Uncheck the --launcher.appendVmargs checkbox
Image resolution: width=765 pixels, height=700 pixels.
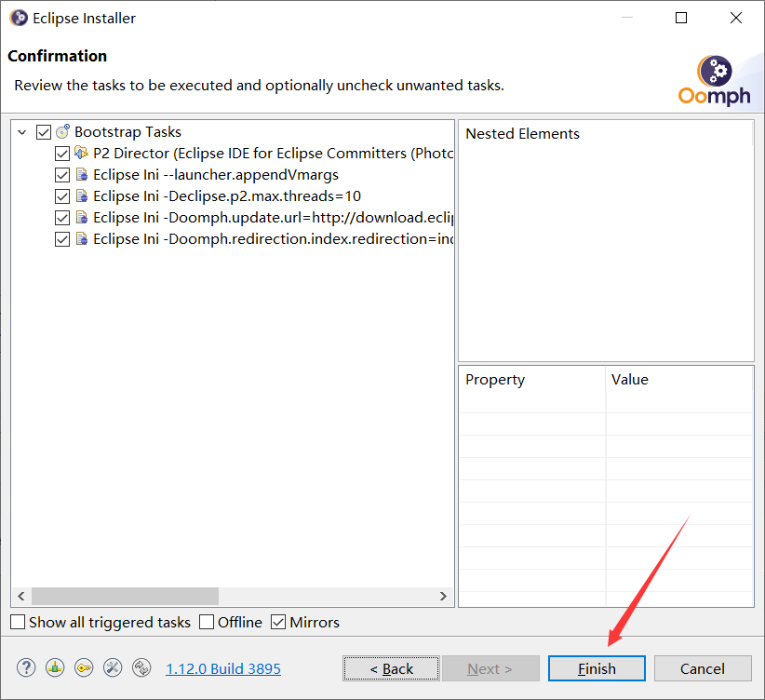pos(62,175)
